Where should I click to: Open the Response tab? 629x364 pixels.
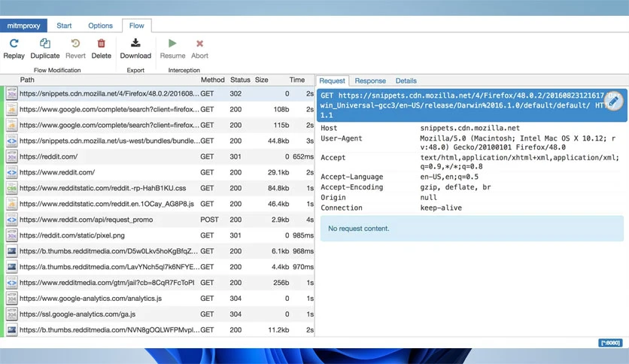pos(370,80)
